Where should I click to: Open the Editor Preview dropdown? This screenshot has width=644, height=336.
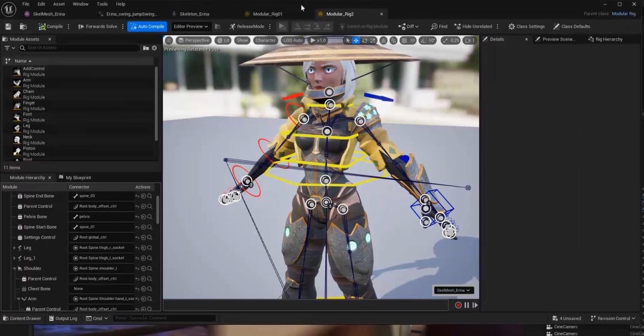click(x=191, y=26)
